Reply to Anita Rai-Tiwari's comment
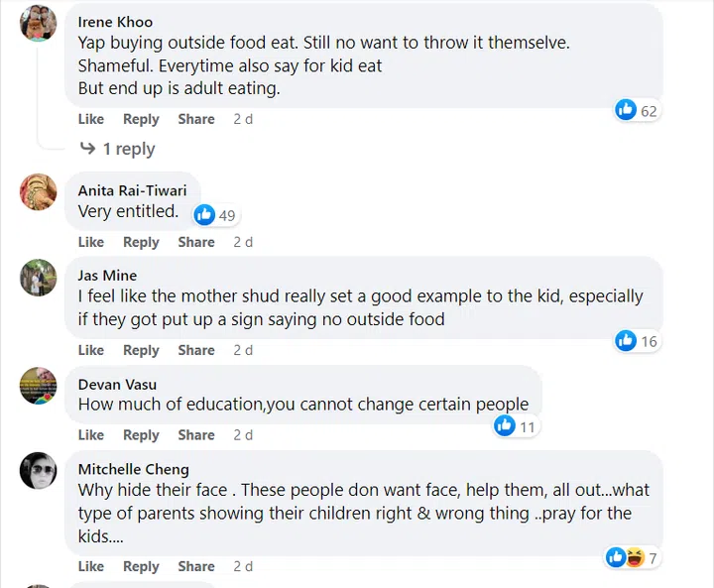The width and height of the screenshot is (714, 588). [141, 242]
